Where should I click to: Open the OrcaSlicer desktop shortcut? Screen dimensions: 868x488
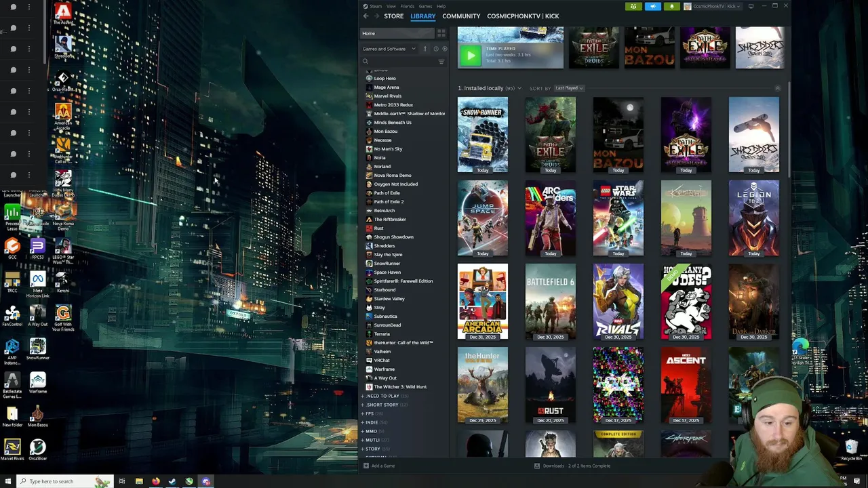pyautogui.click(x=38, y=449)
